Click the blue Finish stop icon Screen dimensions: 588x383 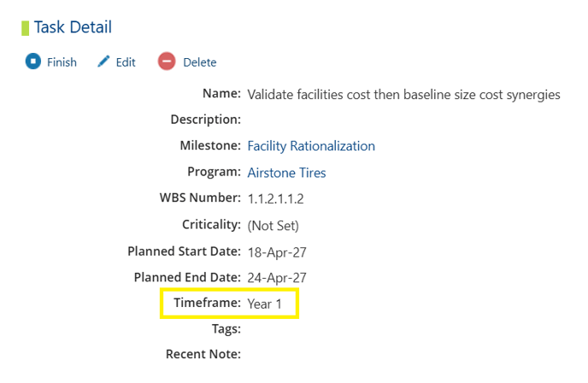(33, 62)
